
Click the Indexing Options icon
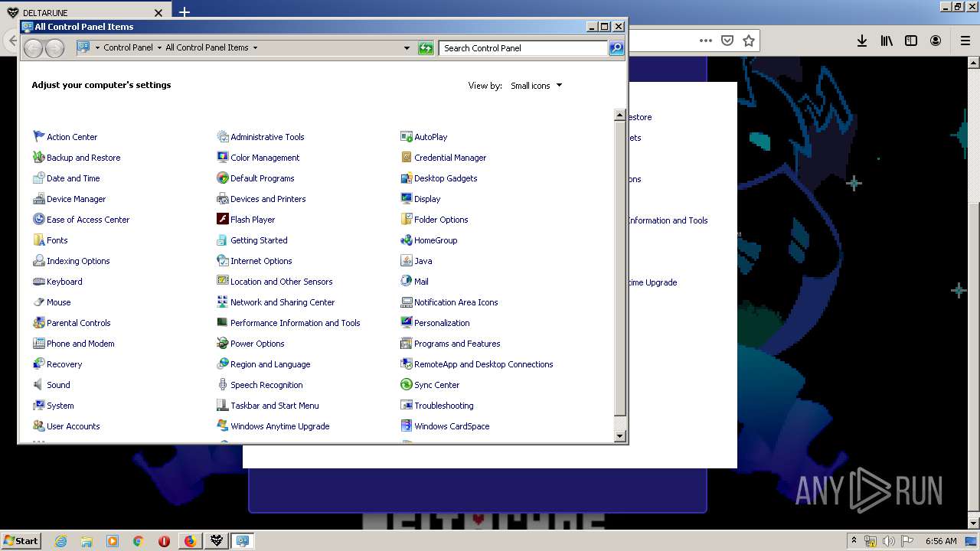pyautogui.click(x=39, y=260)
